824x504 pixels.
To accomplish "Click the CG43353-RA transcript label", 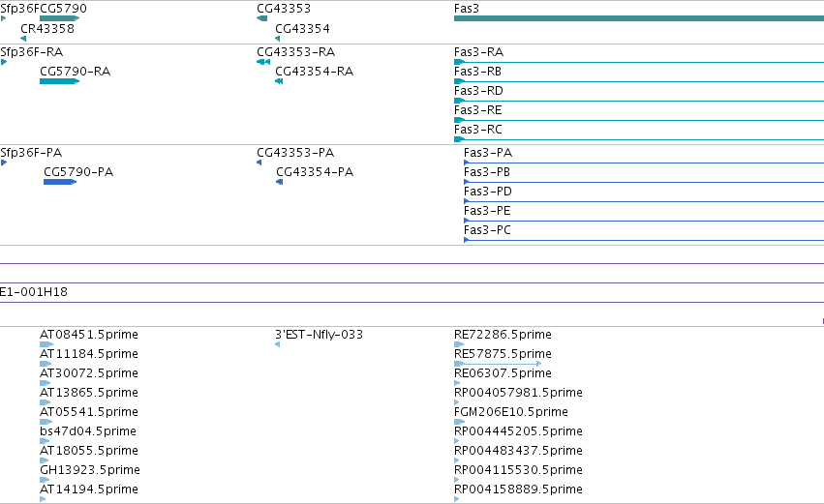I will pyautogui.click(x=296, y=52).
